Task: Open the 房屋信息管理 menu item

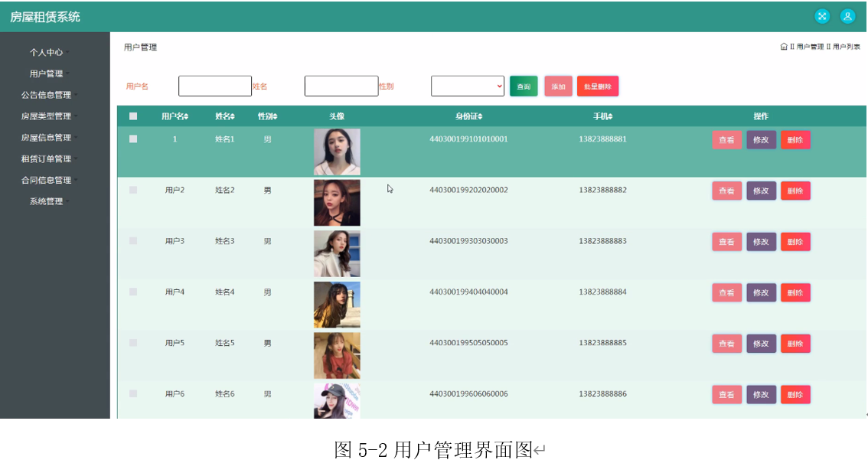Action: point(46,138)
